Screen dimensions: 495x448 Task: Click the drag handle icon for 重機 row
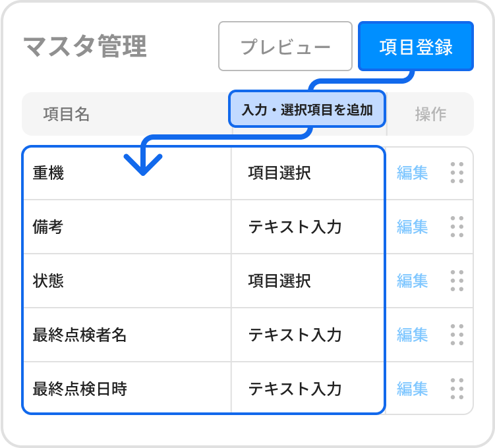pyautogui.click(x=457, y=173)
